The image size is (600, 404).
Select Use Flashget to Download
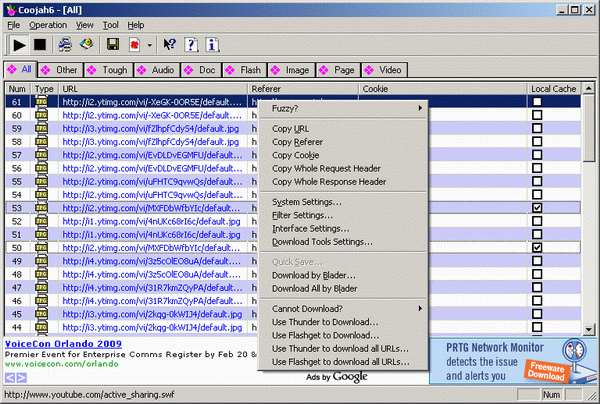343,335
